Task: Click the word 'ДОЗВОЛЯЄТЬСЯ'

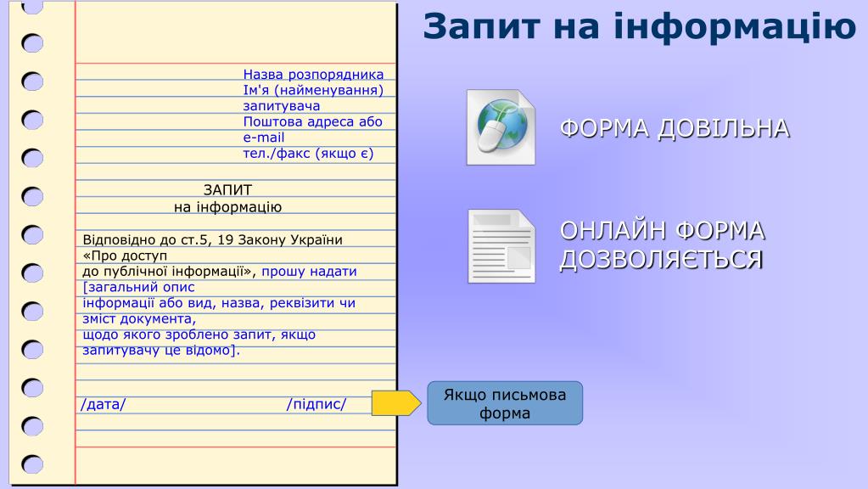Action: click(x=662, y=259)
